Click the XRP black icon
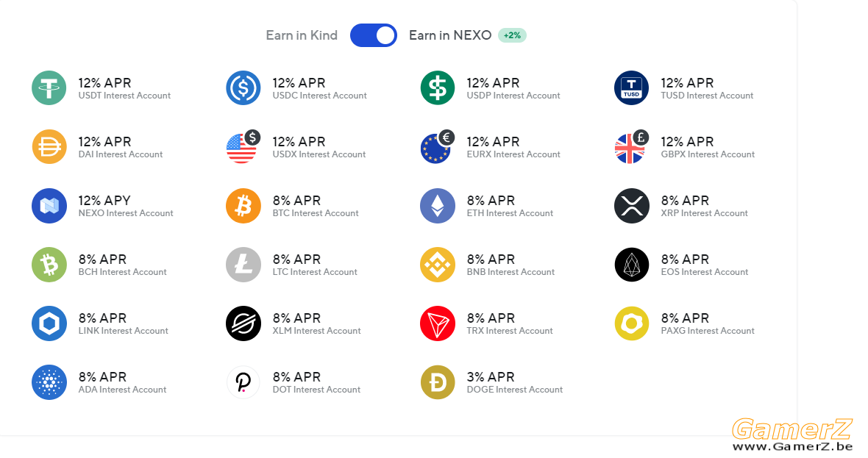The height and width of the screenshot is (458, 868). click(632, 206)
